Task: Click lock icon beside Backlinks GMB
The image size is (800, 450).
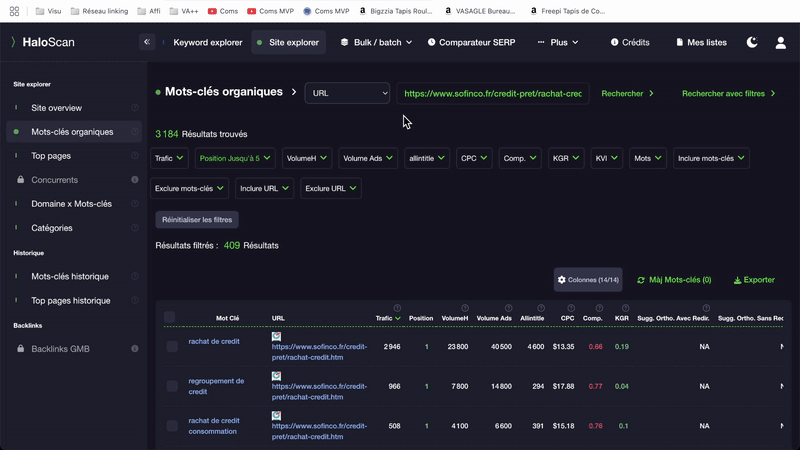Action: (x=20, y=348)
